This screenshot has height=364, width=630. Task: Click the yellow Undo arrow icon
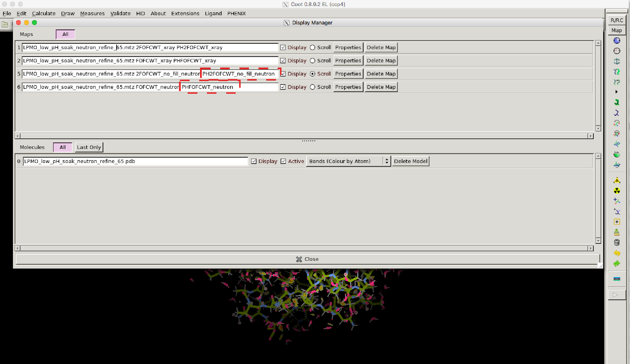617,253
